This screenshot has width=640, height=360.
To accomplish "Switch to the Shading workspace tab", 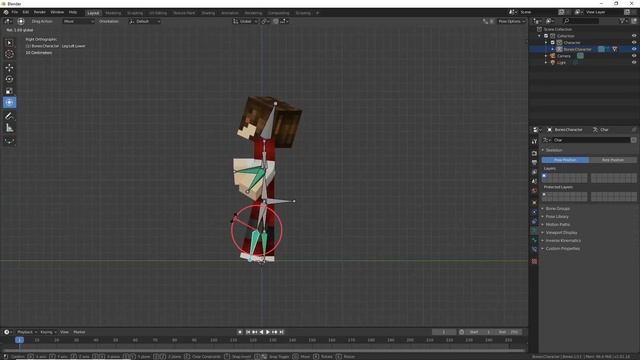I will (x=208, y=13).
